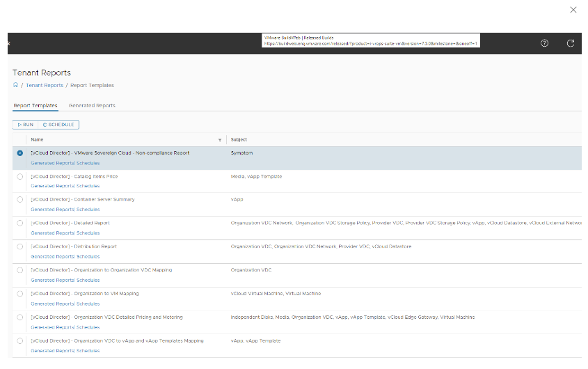
Task: Click vCloud Virtual Machine, Virtual Machine subject
Action: [x=276, y=294]
